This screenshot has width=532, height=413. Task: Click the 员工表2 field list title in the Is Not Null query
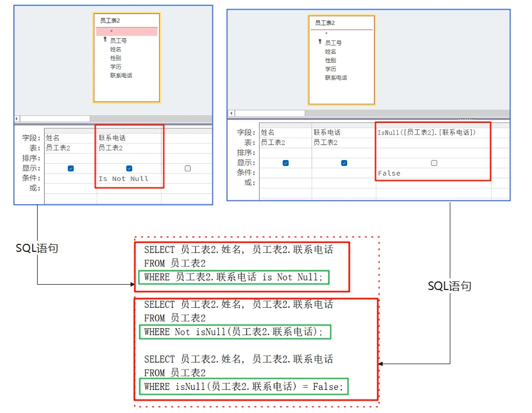pyautogui.click(x=110, y=21)
